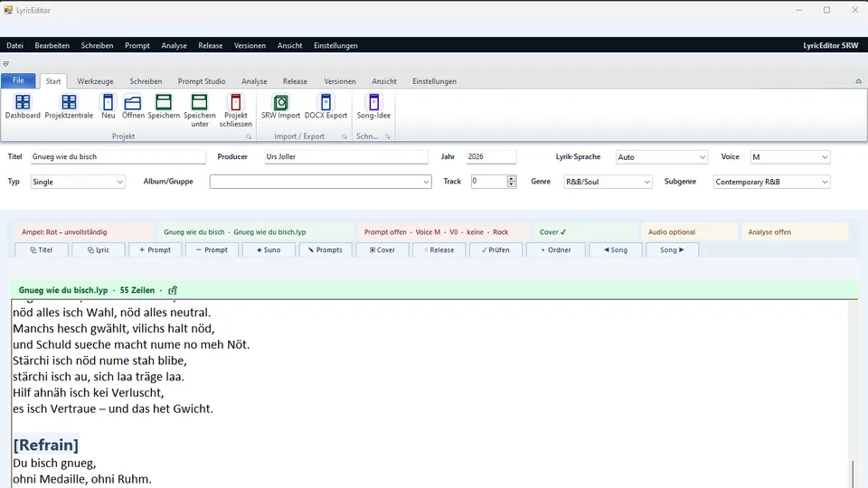The height and width of the screenshot is (488, 868).
Task: Click the Ampel: Rot – unvollständig status
Action: coord(83,232)
